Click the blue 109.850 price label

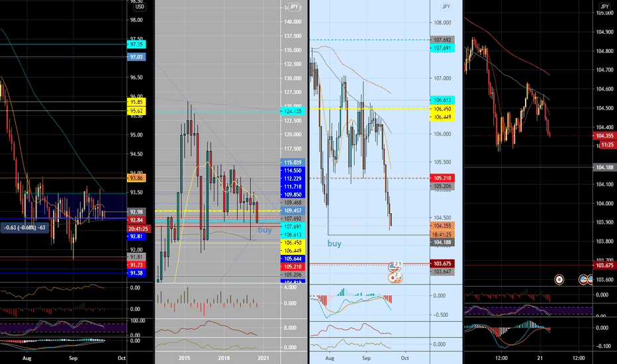click(293, 195)
